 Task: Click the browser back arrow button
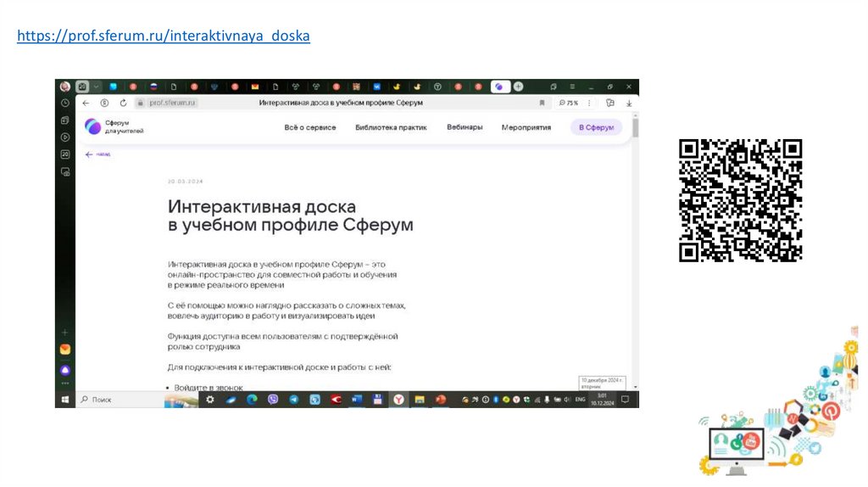(x=86, y=103)
